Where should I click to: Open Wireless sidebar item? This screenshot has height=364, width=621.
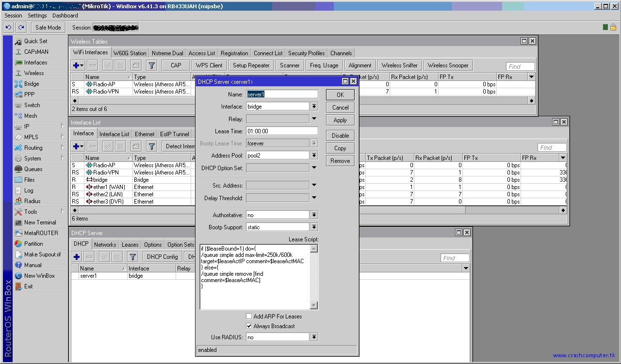pyautogui.click(x=34, y=73)
